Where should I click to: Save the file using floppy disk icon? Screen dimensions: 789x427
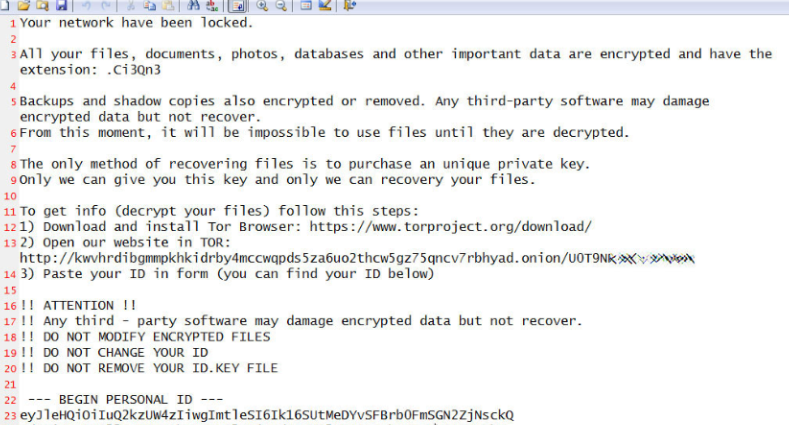point(60,5)
